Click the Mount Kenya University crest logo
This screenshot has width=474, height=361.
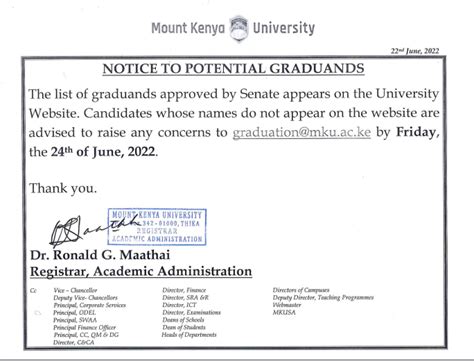coord(239,29)
